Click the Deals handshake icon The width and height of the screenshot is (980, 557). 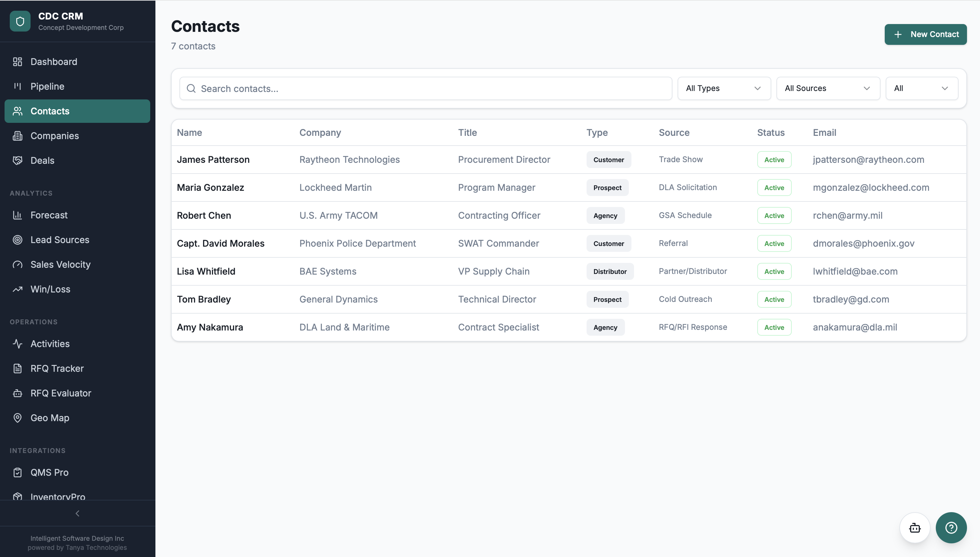18,160
